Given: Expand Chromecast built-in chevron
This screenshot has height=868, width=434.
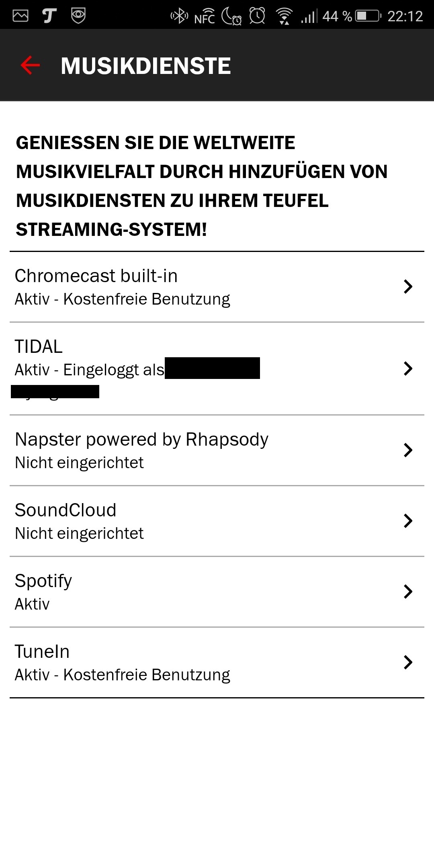Looking at the screenshot, I should tap(408, 287).
